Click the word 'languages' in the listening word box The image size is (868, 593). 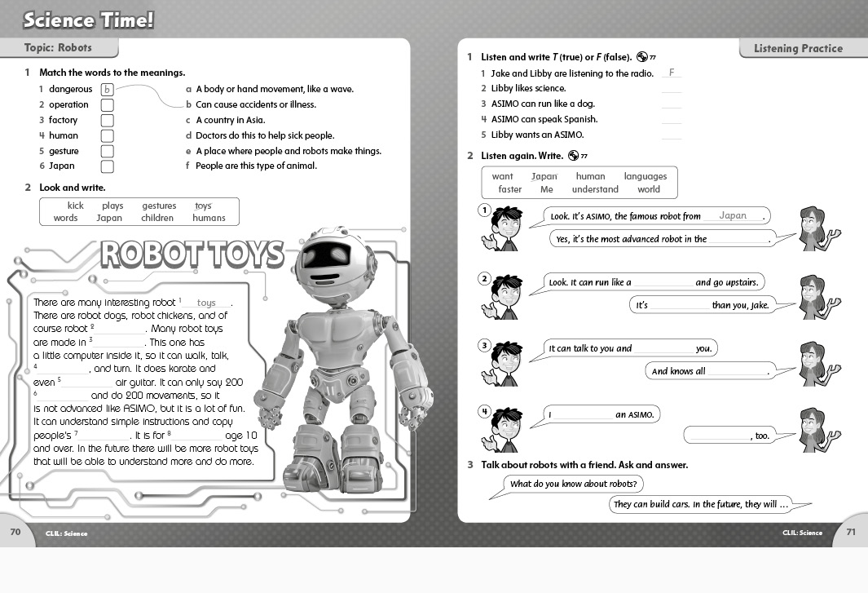(645, 176)
